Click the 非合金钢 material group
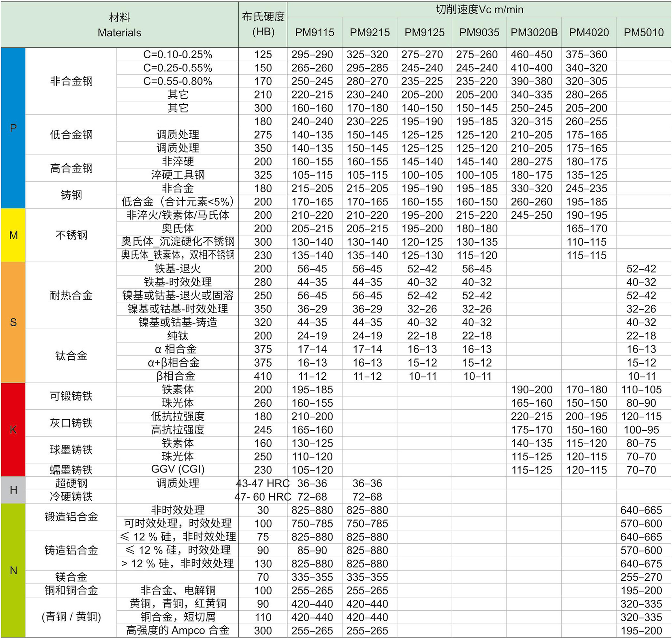This screenshot has height=638, width=672. tap(71, 81)
